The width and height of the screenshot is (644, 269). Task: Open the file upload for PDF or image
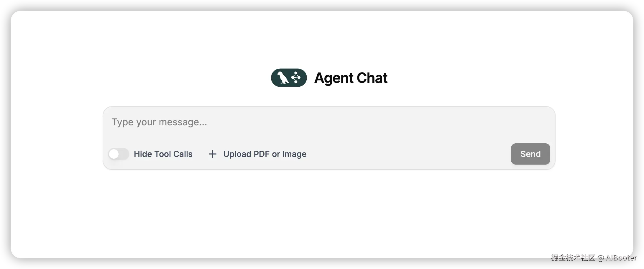click(257, 154)
